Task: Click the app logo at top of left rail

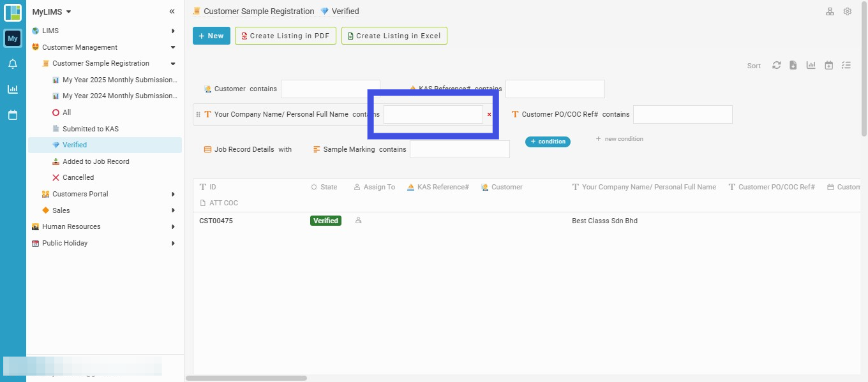Action: (13, 12)
